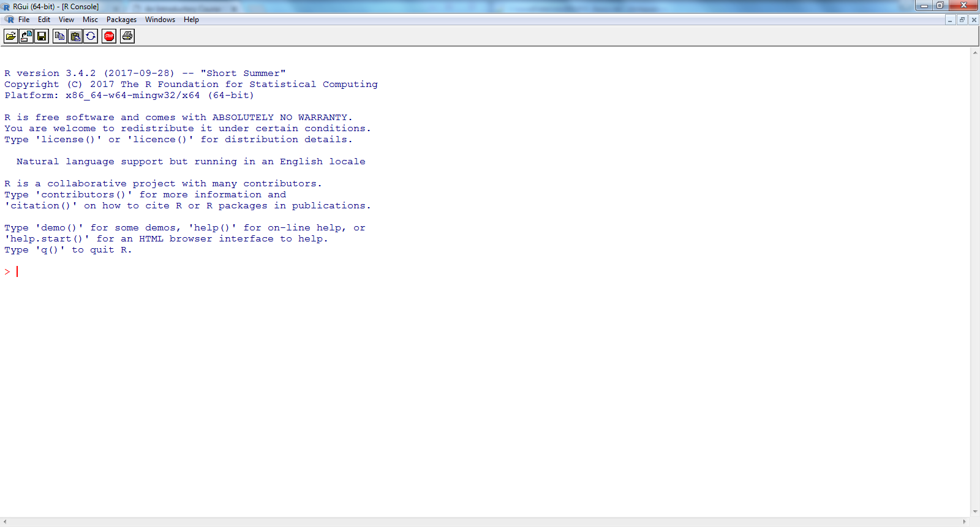The width and height of the screenshot is (980, 527).
Task: Click the "Natural language support" line
Action: pos(191,162)
